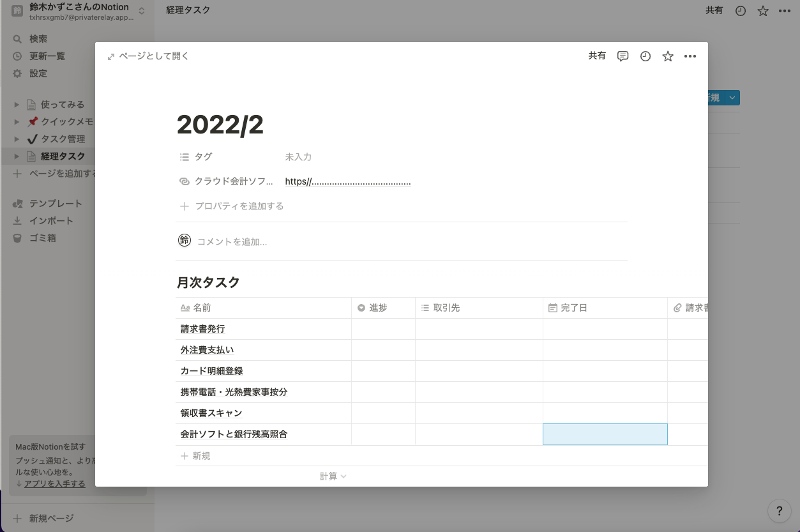Image resolution: width=800 pixels, height=532 pixels.
Task: Click the Templates icon in the sidebar
Action: click(17, 204)
